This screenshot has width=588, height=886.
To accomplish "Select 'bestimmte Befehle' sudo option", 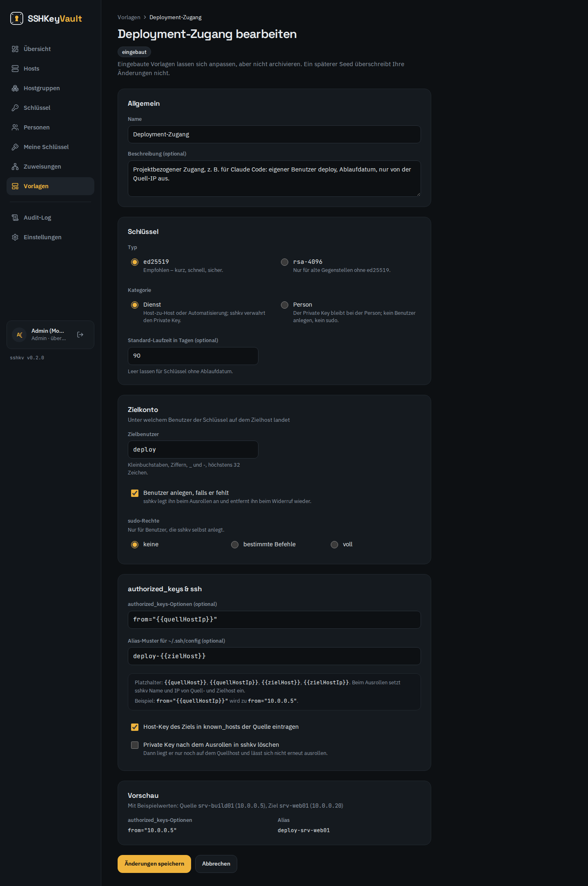I will [235, 545].
